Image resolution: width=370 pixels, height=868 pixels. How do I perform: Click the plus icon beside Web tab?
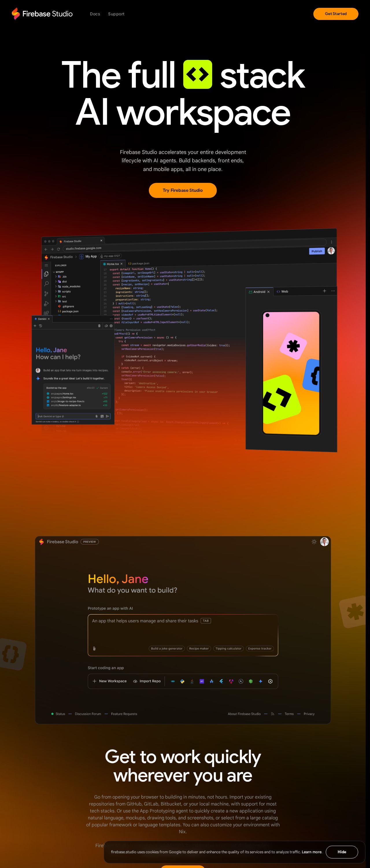[325, 291]
